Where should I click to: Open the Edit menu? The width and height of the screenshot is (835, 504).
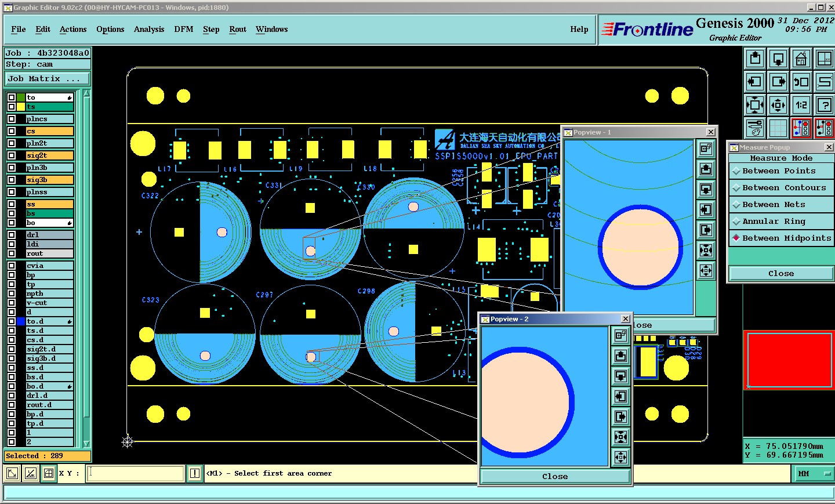43,29
